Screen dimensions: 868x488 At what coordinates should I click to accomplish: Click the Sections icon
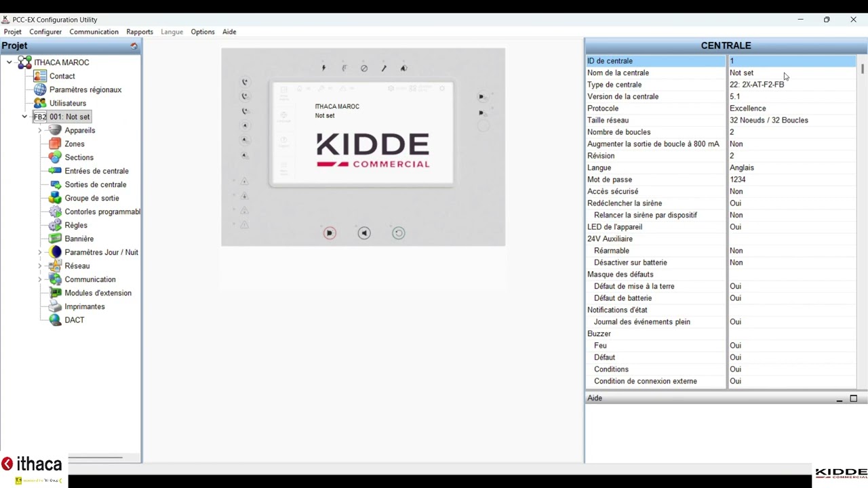pos(55,157)
